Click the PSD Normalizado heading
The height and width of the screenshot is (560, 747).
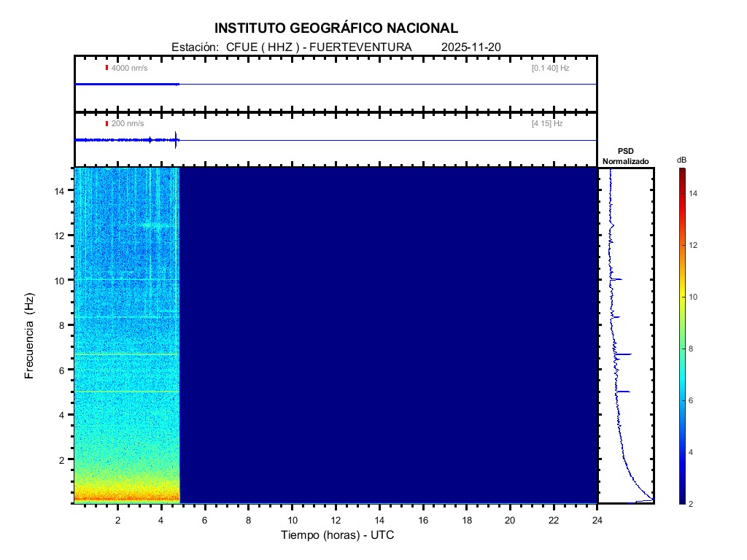click(x=625, y=156)
